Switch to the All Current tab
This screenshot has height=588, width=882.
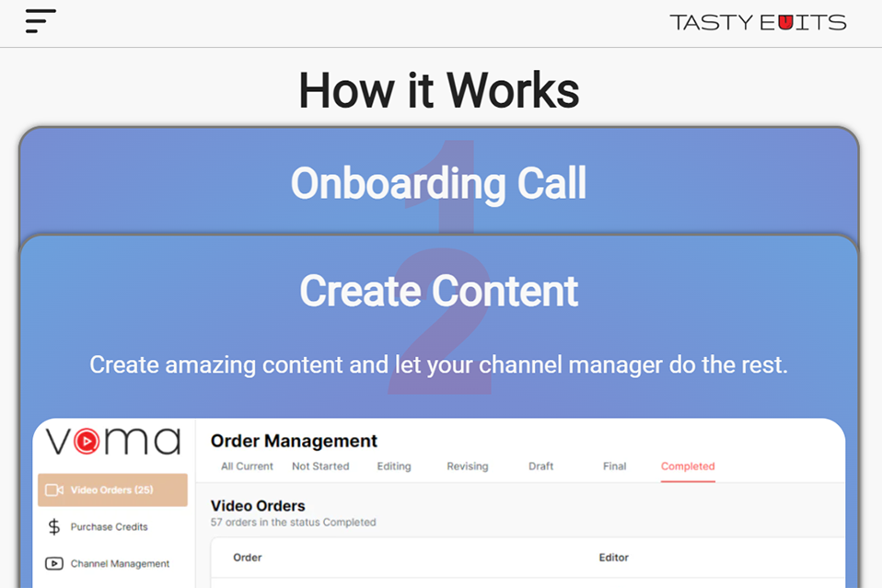[x=247, y=466]
